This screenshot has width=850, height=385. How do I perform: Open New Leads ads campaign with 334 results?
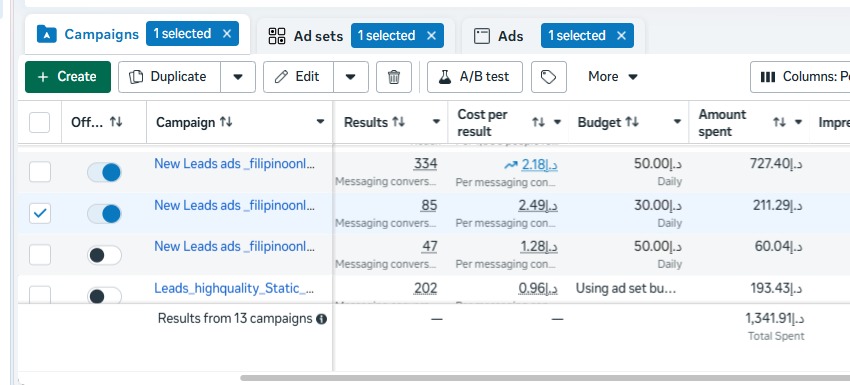234,163
